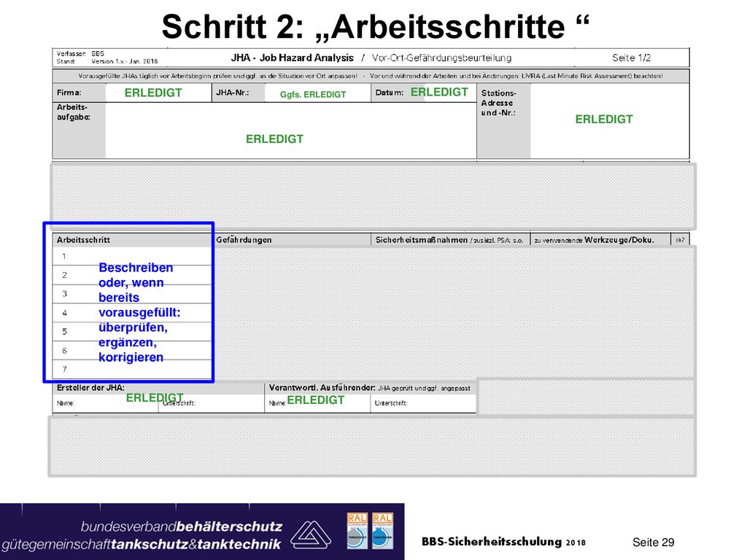747x560 pixels.
Task: Click the "Stations-Adresse und -Nr.:" label
Action: (x=498, y=103)
